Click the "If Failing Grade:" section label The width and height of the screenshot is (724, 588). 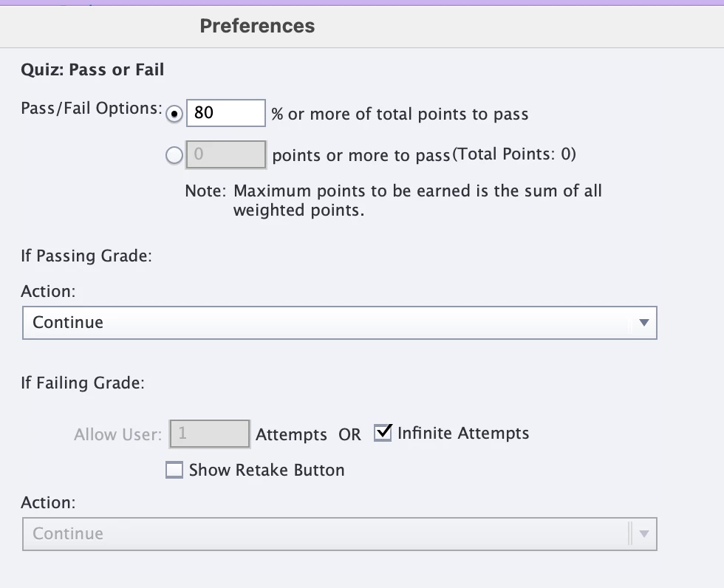[83, 383]
